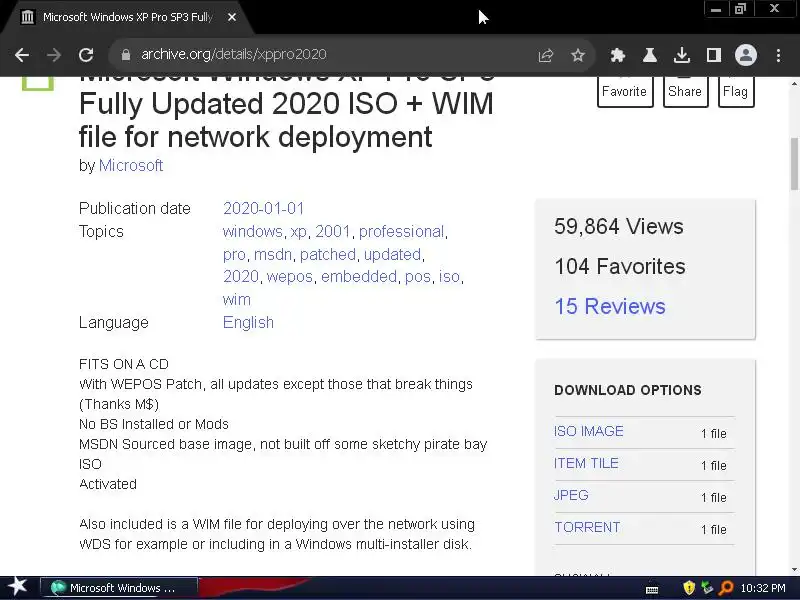Viewport: 800px width, 600px height.
Task: Open the pro topic link
Action: tap(234, 255)
